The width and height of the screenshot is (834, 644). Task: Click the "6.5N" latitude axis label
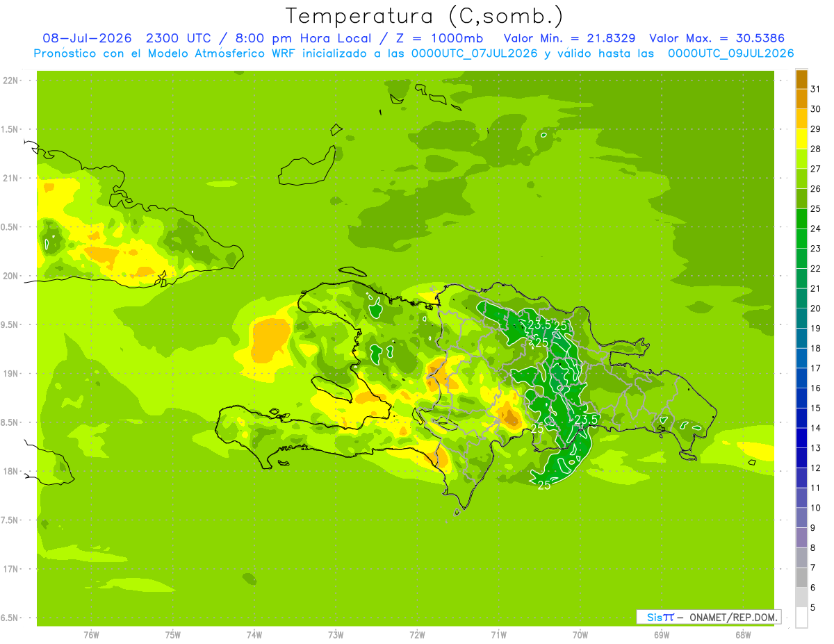click(10, 618)
